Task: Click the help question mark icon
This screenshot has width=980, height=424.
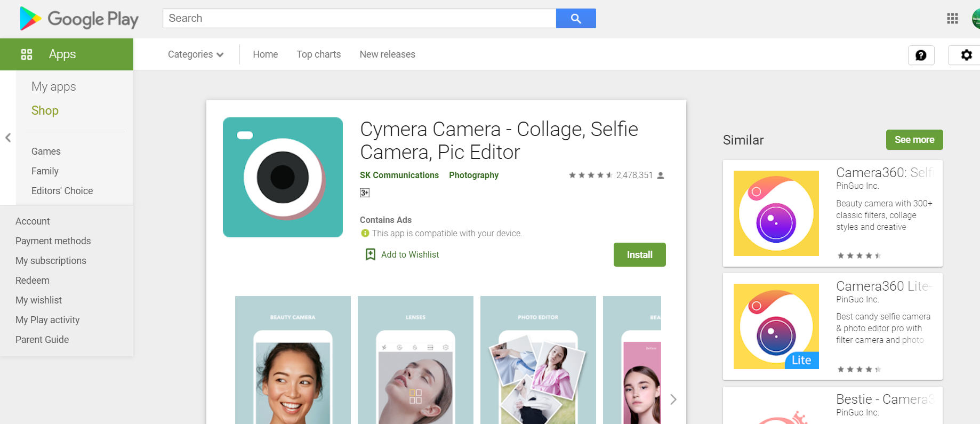Action: point(921,55)
